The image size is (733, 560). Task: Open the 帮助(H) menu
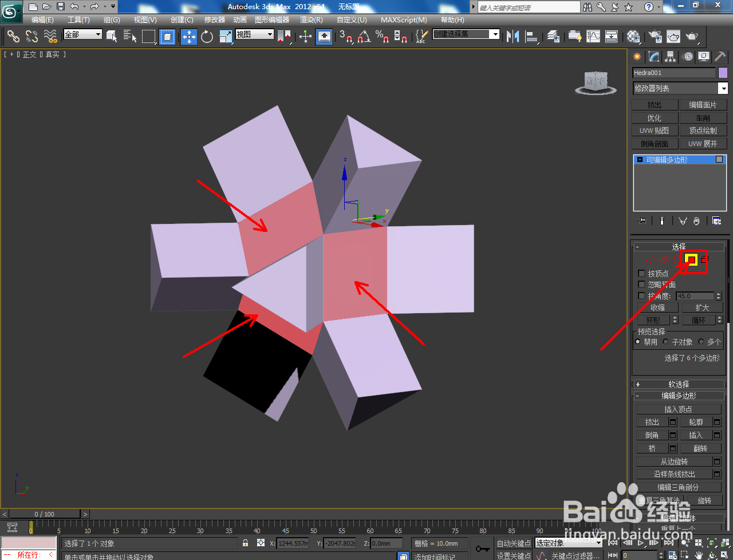(x=452, y=19)
